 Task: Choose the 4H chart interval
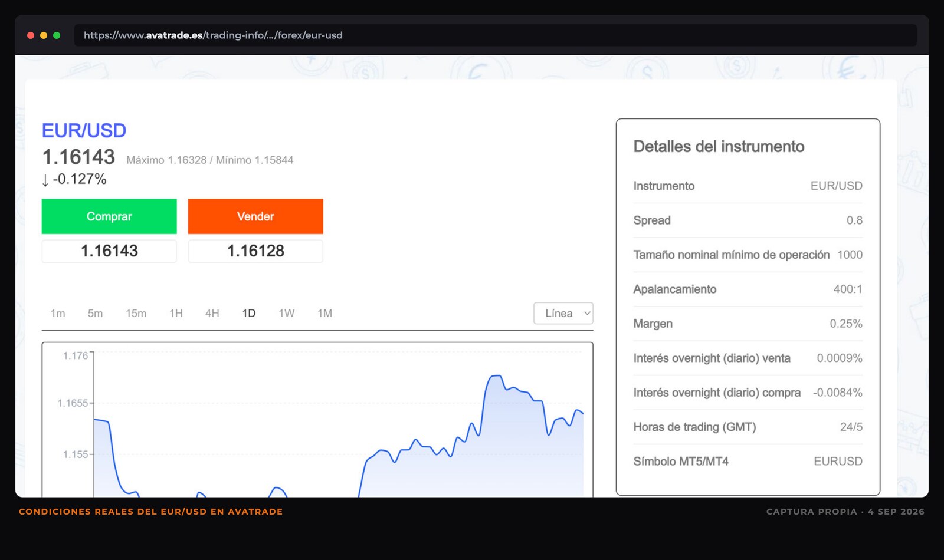click(x=212, y=314)
